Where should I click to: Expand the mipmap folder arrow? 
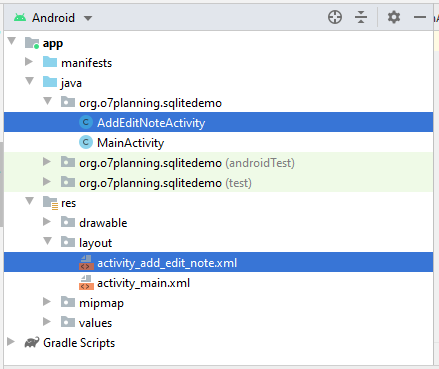(x=47, y=302)
